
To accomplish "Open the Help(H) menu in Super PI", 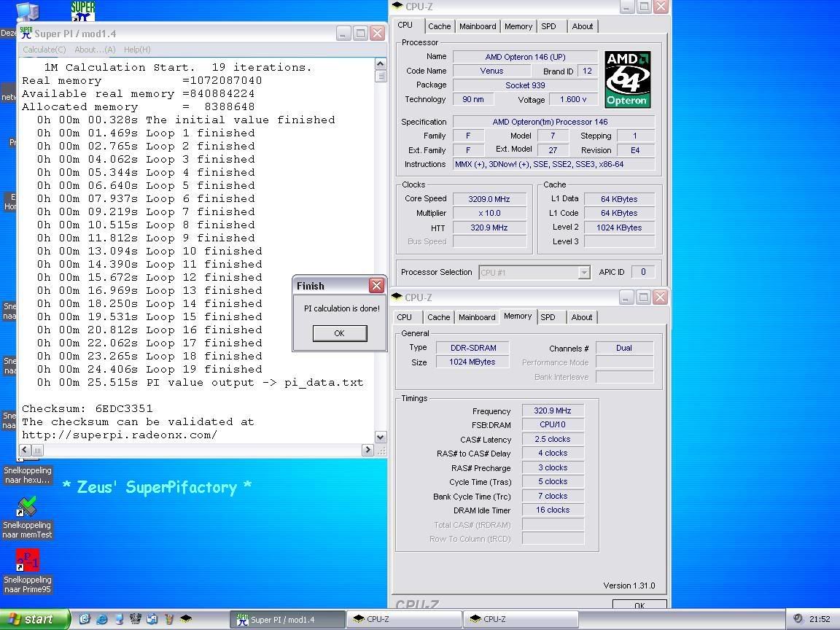I will pyautogui.click(x=137, y=50).
